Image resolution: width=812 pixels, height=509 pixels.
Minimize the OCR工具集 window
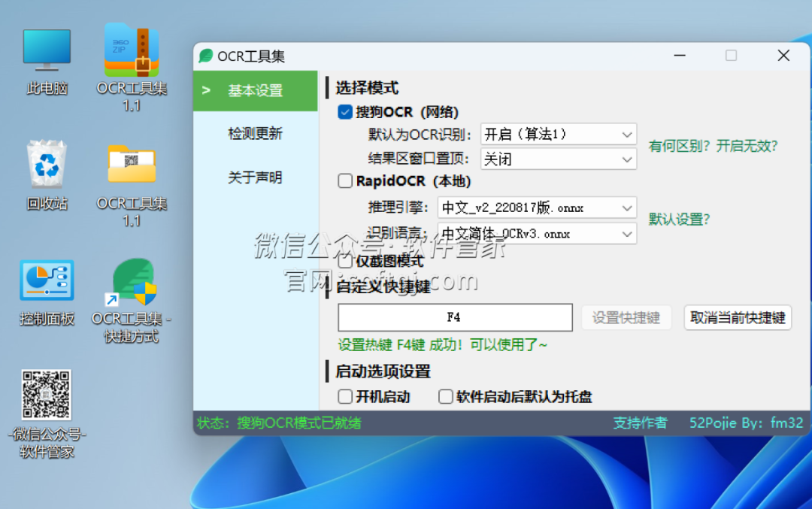coord(680,56)
